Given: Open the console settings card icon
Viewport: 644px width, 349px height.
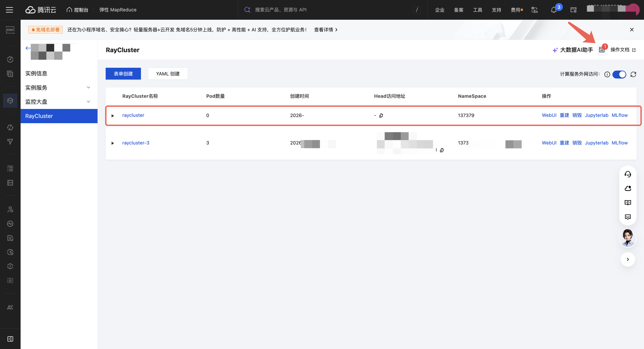Looking at the screenshot, I should [x=573, y=10].
